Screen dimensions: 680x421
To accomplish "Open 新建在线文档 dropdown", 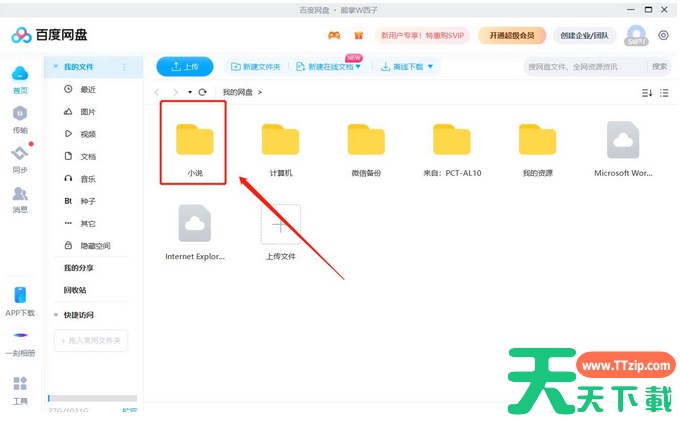I will (328, 67).
